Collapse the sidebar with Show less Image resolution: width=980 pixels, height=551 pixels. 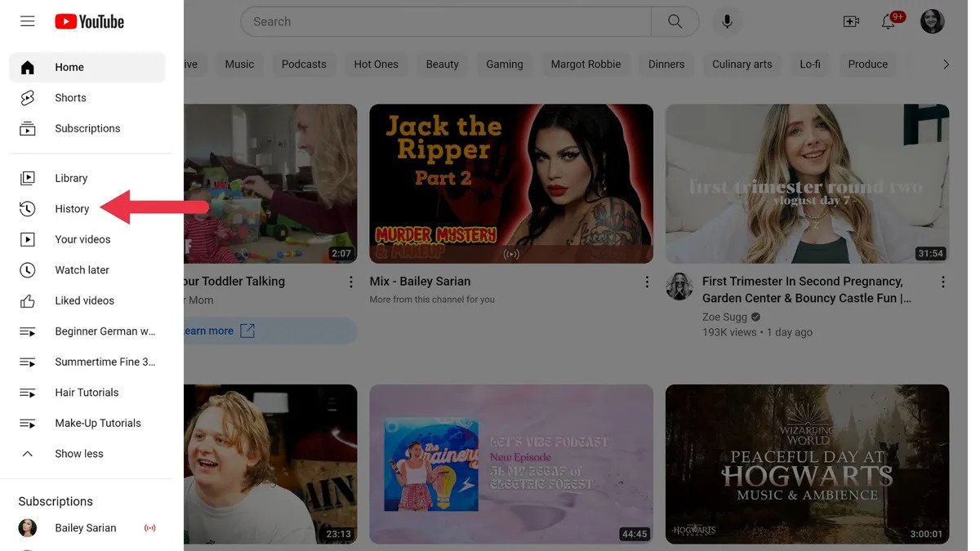coord(78,453)
